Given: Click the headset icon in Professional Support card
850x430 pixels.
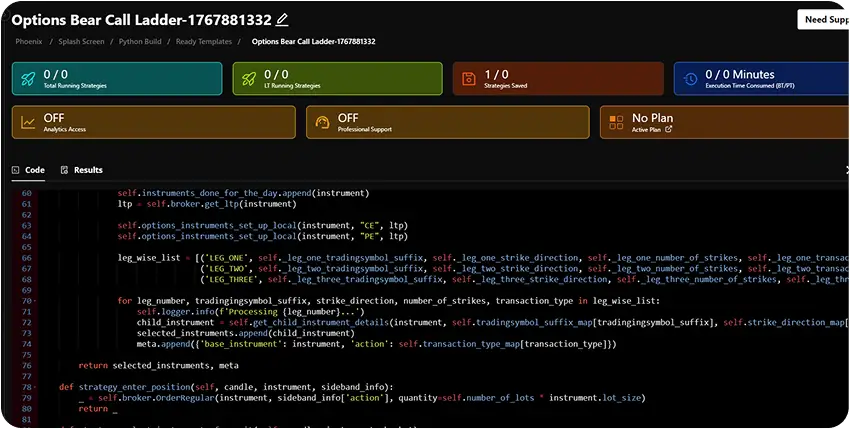Looking at the screenshot, I should (x=322, y=122).
